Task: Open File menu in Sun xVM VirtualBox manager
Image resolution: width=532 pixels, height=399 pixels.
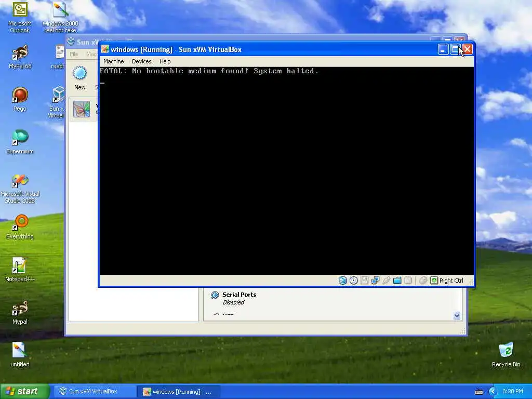Action: pos(74,54)
